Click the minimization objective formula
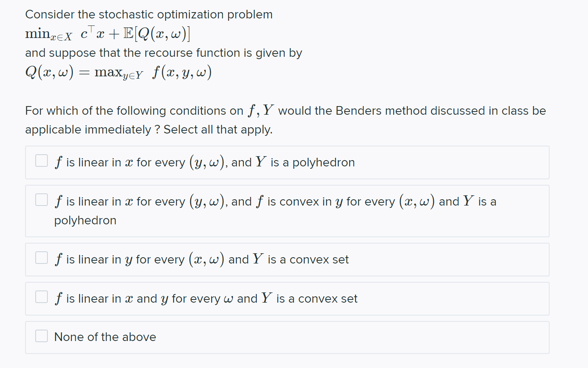Image resolution: width=588 pixels, height=368 pixels. (108, 34)
